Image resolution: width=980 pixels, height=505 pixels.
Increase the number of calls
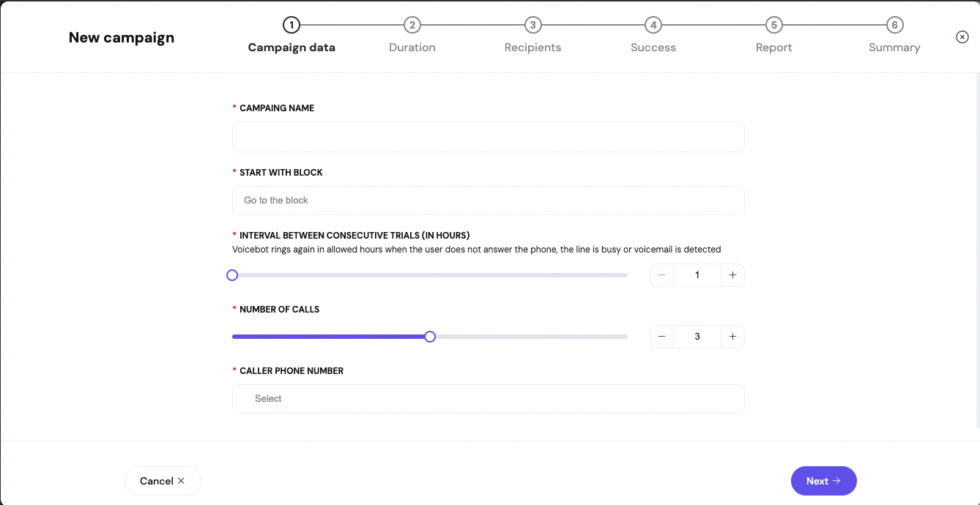point(732,337)
